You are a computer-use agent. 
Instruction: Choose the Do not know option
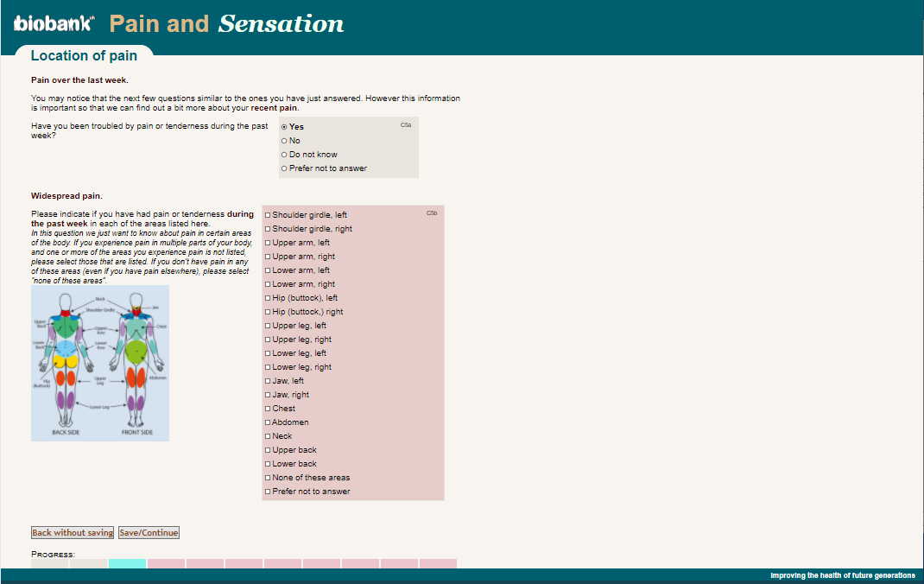[x=284, y=155]
